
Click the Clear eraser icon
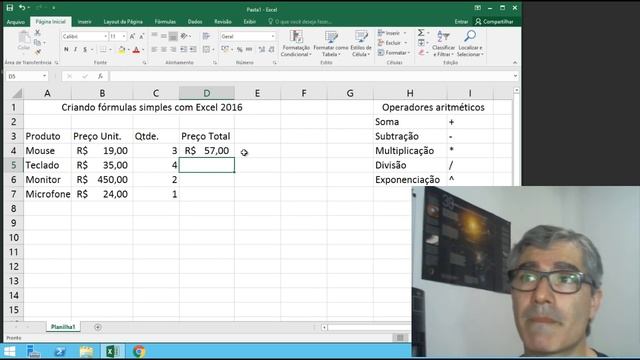[x=421, y=53]
